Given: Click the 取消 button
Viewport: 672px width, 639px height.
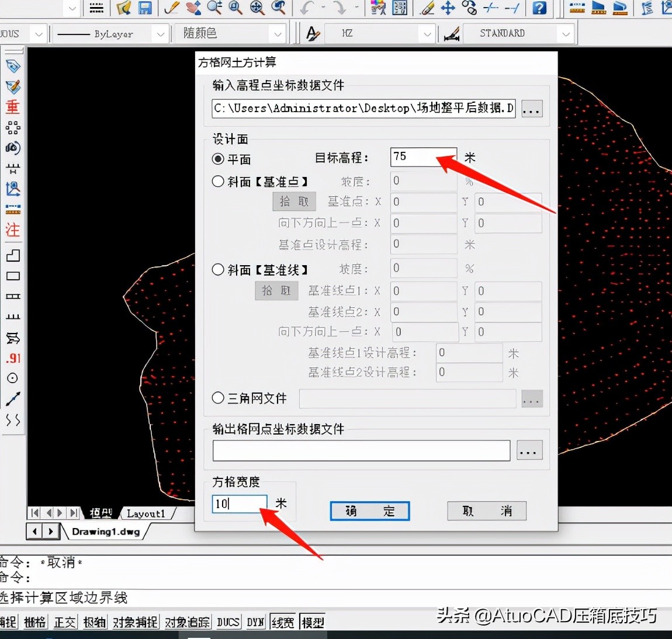Looking at the screenshot, I should pos(486,511).
